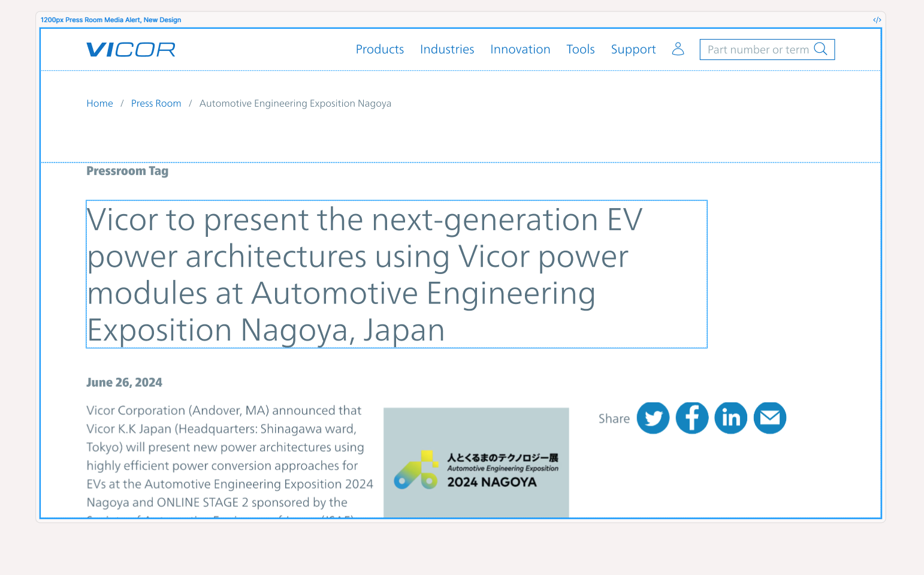Image resolution: width=924 pixels, height=575 pixels.
Task: Click the June 26, 2024 date
Action: (124, 383)
